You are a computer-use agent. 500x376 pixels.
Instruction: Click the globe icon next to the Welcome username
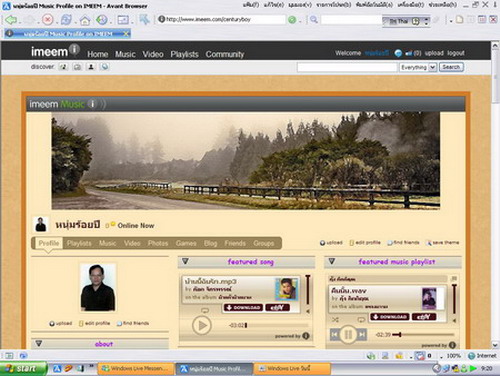[398, 53]
